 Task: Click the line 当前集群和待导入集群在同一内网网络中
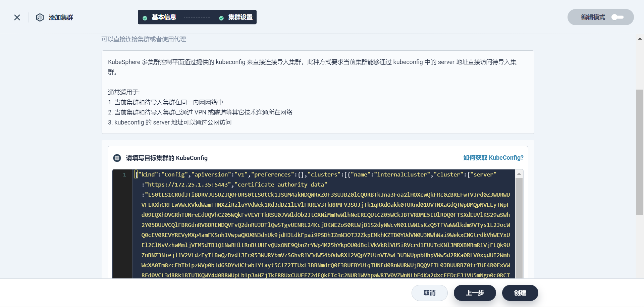(x=166, y=102)
